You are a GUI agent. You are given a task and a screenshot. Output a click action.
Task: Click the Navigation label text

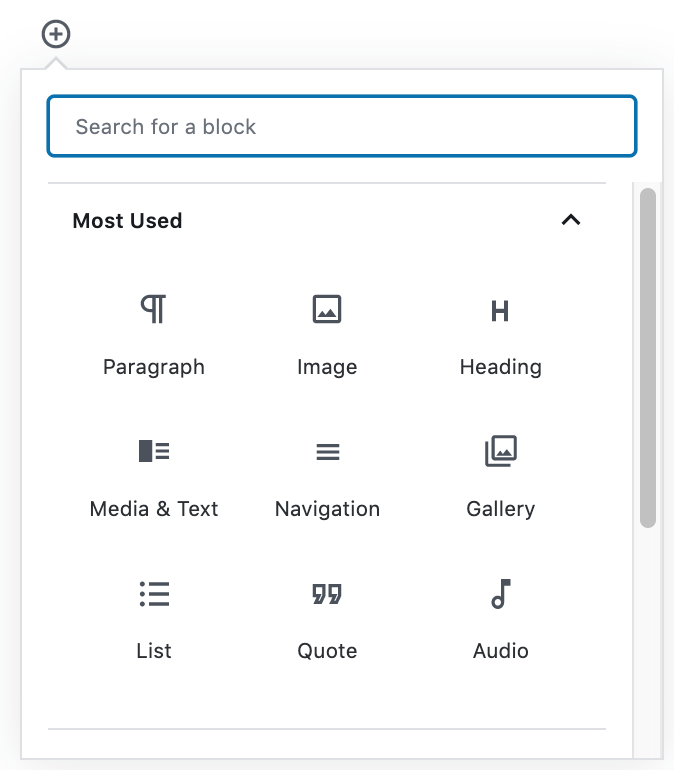coord(327,509)
